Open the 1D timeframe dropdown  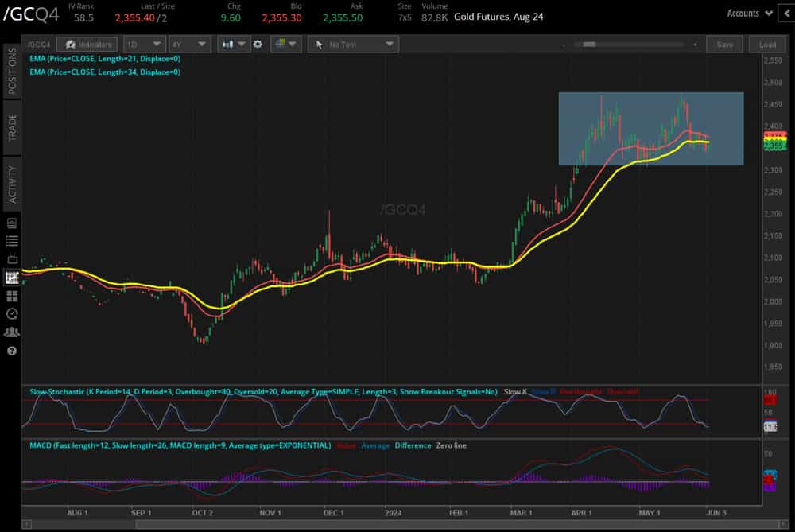tap(144, 45)
